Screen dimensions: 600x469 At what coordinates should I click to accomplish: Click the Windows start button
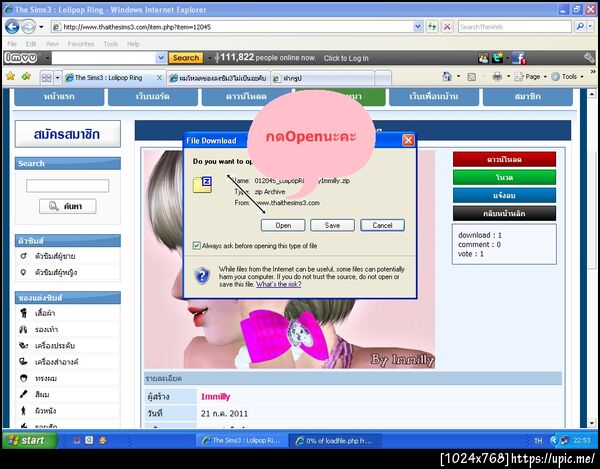click(29, 440)
